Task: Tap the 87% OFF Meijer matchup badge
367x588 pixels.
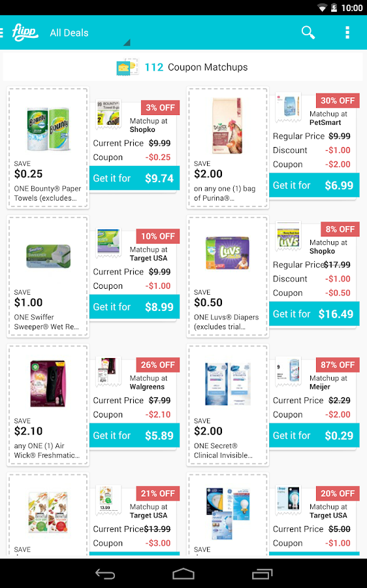Action: 338,365
